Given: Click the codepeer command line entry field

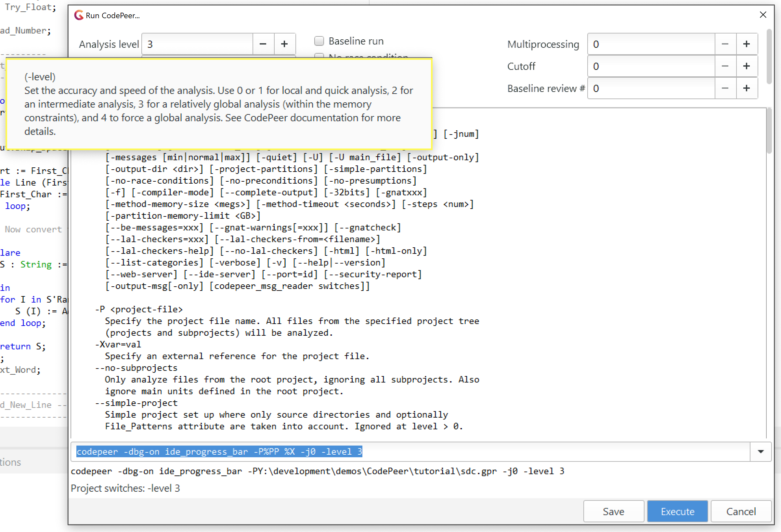Looking at the screenshot, I should (x=410, y=452).
